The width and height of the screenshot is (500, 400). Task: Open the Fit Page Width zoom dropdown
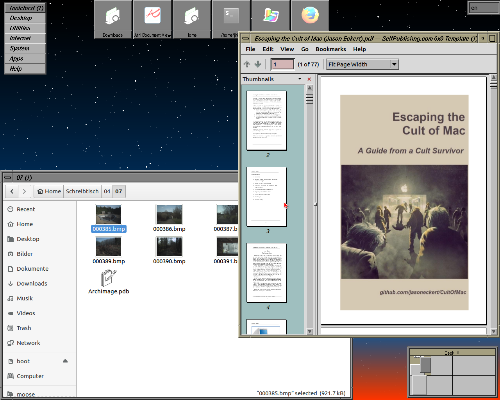362,64
